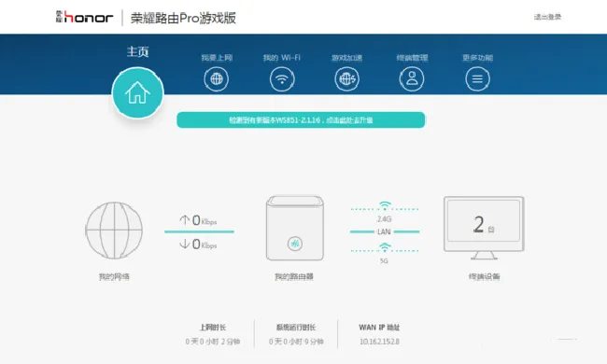Switch to the 我要上网 tab label
This screenshot has height=364, width=607.
[x=217, y=58]
